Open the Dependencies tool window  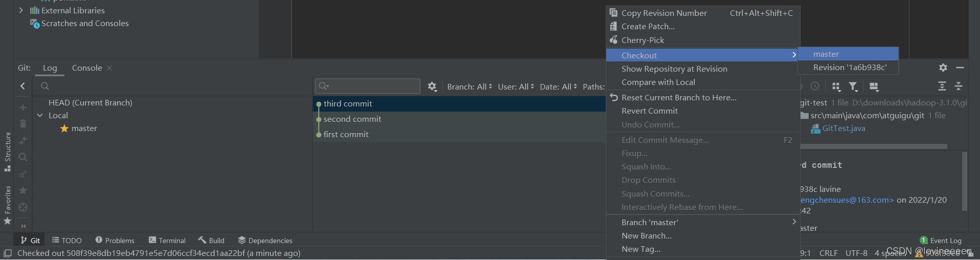[265, 240]
